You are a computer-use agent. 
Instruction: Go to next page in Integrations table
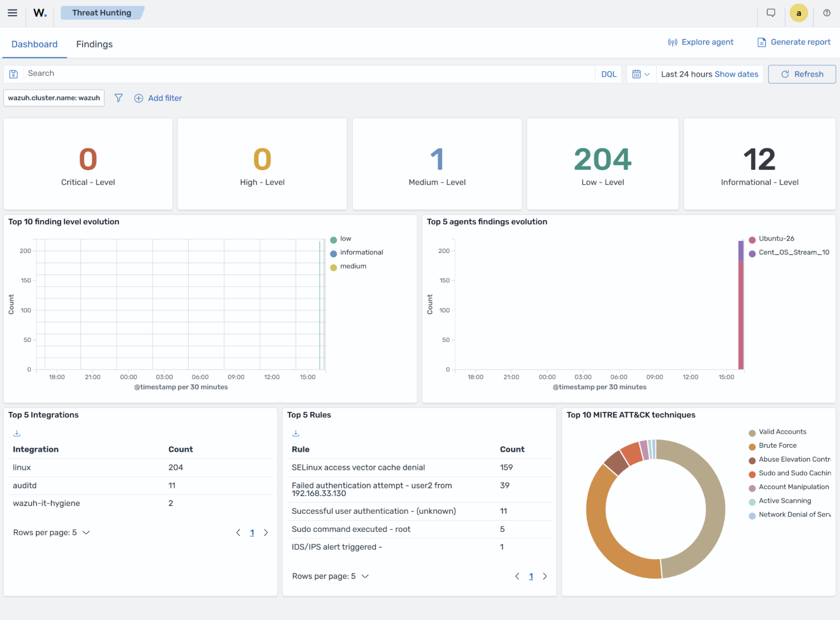point(266,533)
